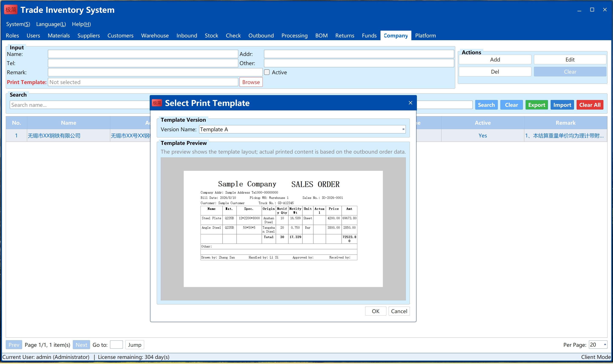Click 'License remaining: 304 day(s)' status text
The width and height of the screenshot is (613, 364).
134,357
